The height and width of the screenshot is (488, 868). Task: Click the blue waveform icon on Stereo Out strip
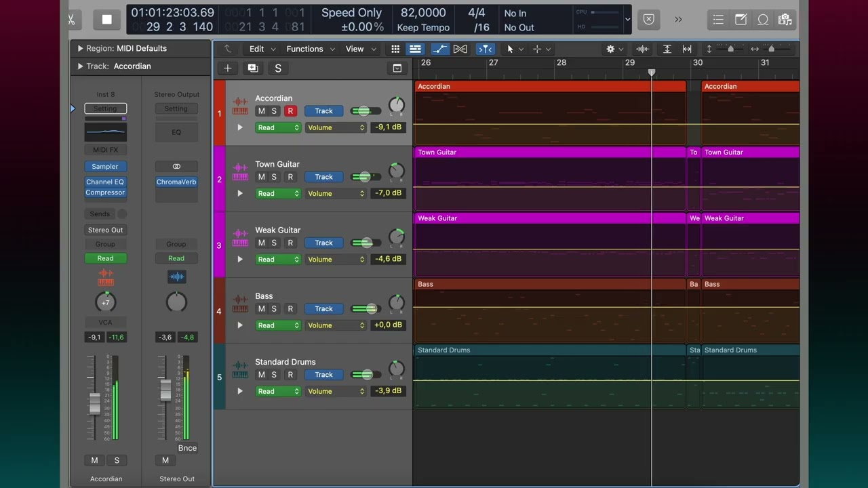coord(176,277)
